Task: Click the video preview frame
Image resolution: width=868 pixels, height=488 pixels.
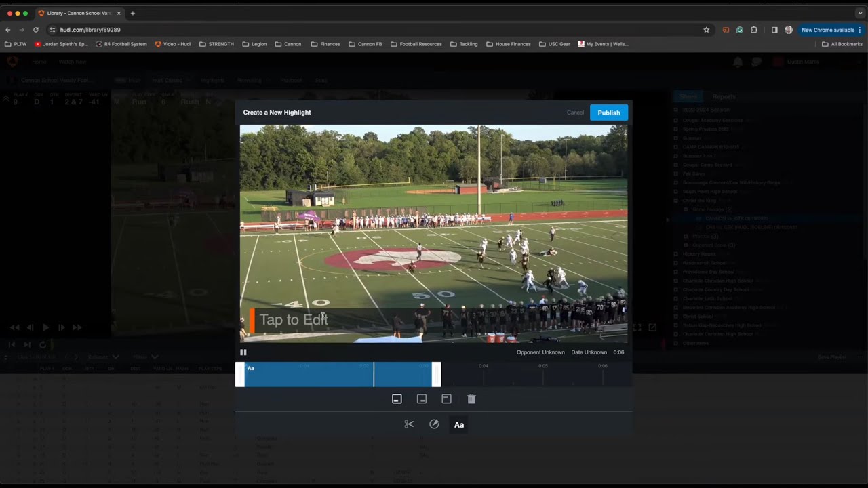Action: [x=434, y=234]
